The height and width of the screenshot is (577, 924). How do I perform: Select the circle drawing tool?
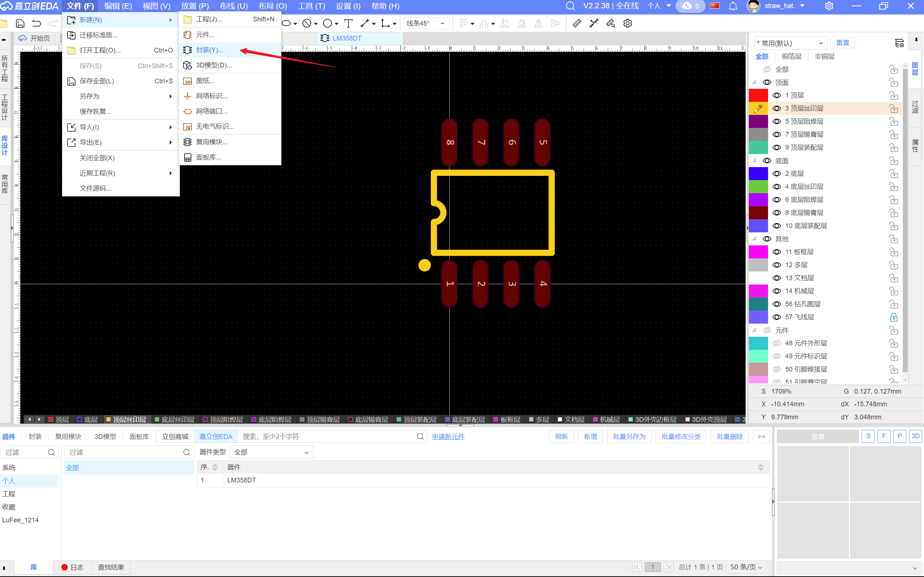(x=327, y=23)
